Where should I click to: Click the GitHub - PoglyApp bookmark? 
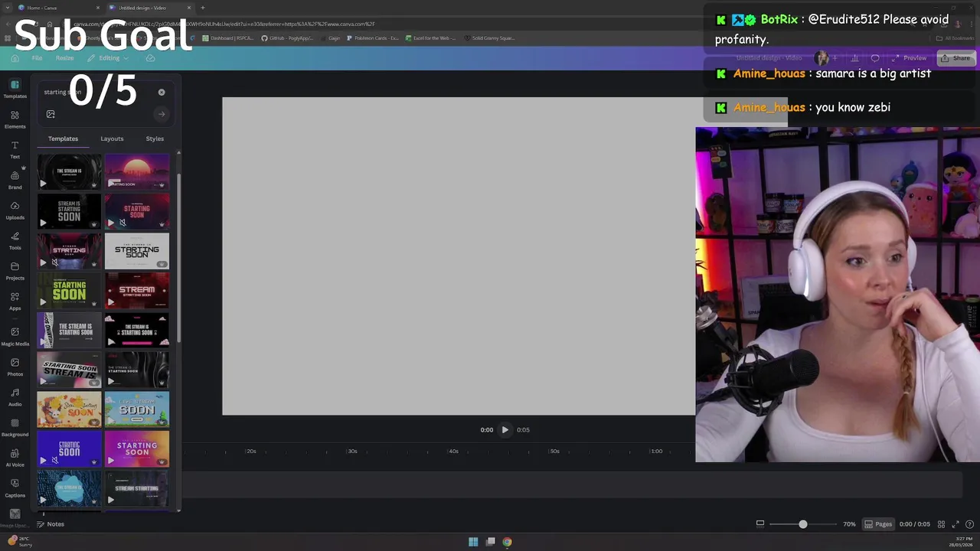click(287, 37)
